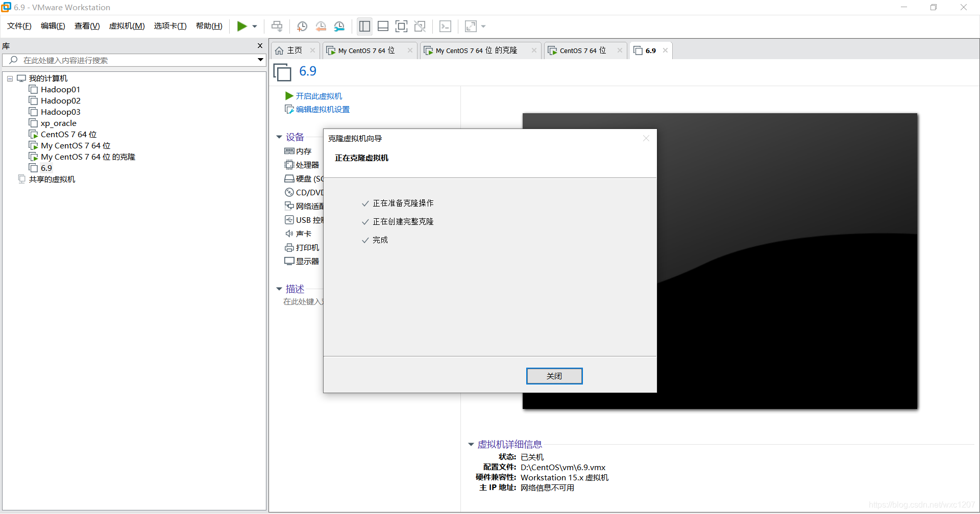The image size is (980, 514).
Task: Toggle the thumbnail bar view icon
Action: tap(383, 27)
